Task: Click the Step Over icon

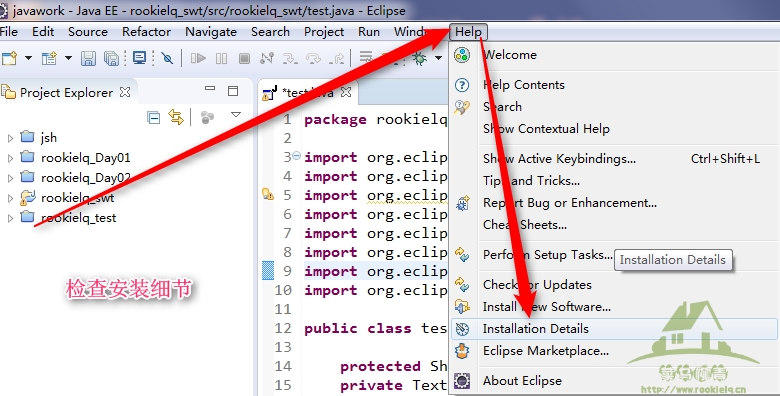Action: click(x=313, y=59)
